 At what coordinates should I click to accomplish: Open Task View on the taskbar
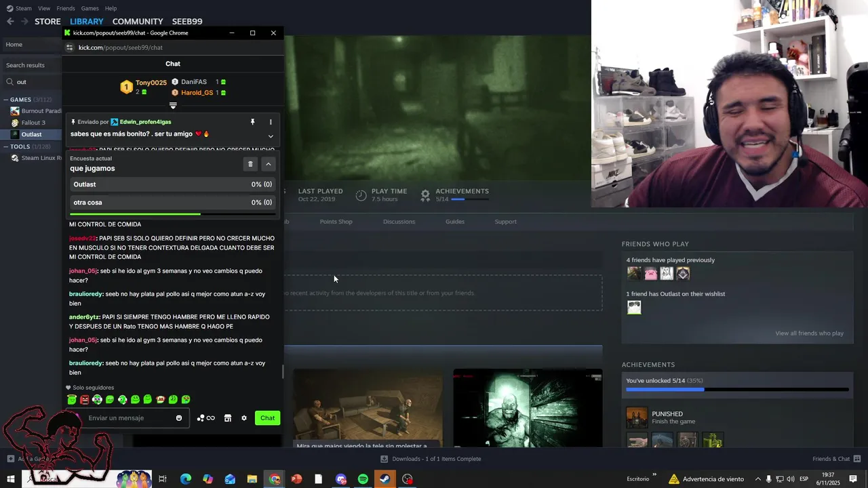(163, 479)
